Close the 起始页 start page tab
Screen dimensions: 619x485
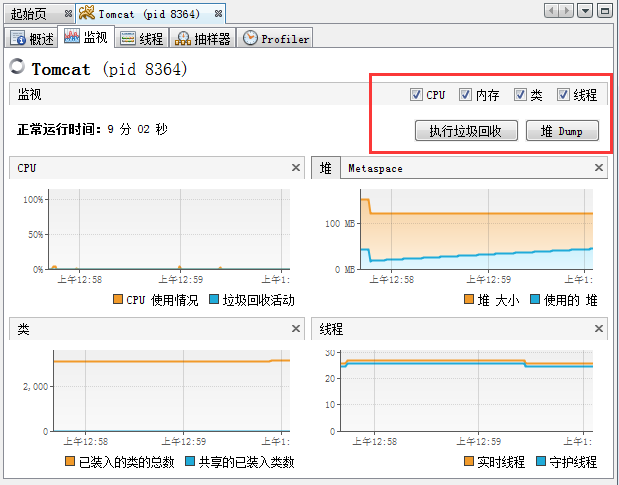pyautogui.click(x=68, y=13)
